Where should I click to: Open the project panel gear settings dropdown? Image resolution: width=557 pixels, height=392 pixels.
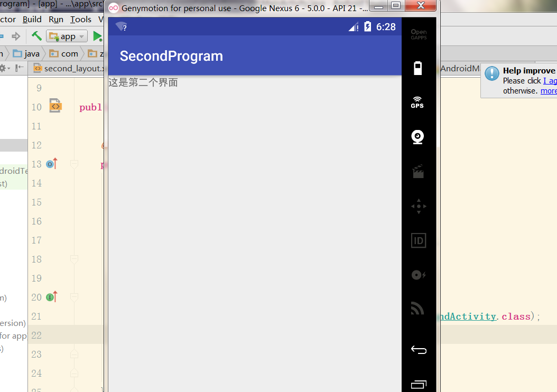4,68
